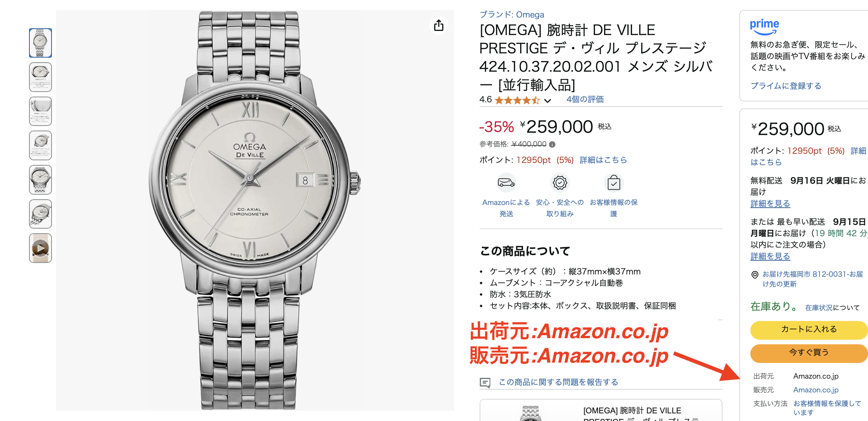Click the safety badge icon

(560, 183)
